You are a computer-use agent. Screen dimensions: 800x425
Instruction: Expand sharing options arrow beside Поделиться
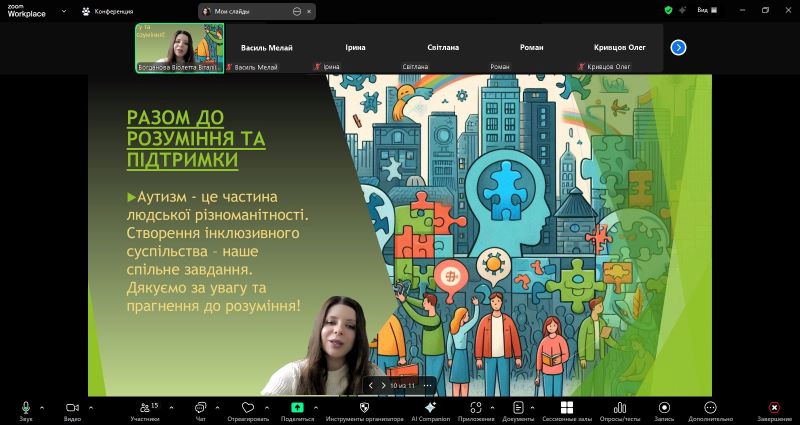coord(316,408)
